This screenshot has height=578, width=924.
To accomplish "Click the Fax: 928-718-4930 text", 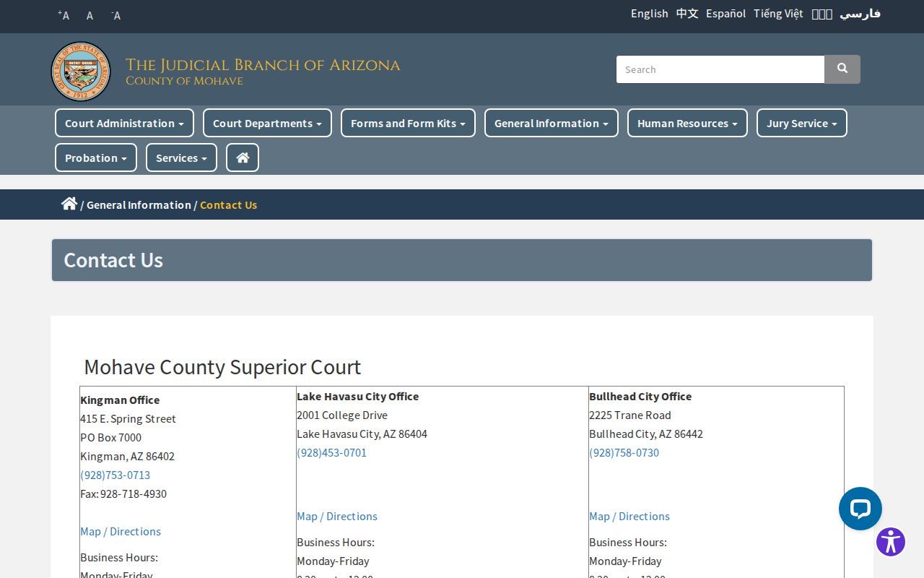I will pos(123,493).
